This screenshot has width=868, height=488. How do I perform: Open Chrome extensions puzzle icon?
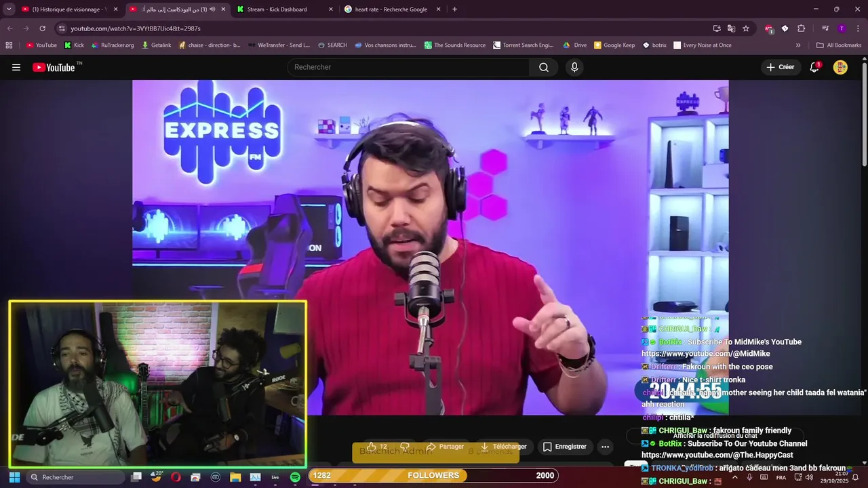tap(801, 28)
